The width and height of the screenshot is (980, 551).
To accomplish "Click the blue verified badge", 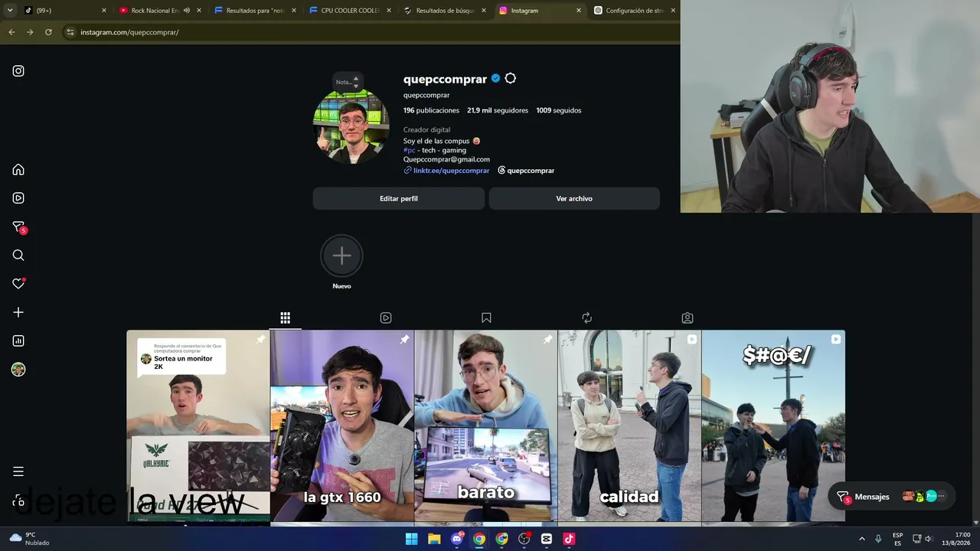I will 495,79.
